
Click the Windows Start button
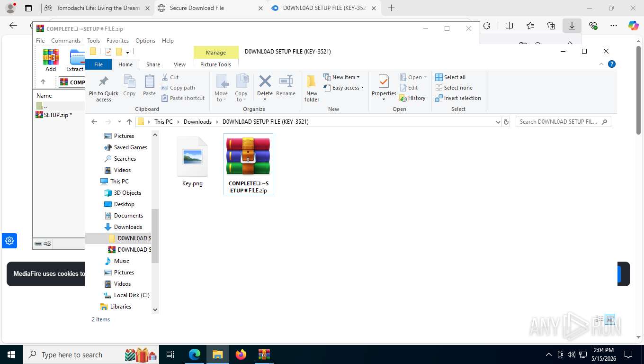11,355
